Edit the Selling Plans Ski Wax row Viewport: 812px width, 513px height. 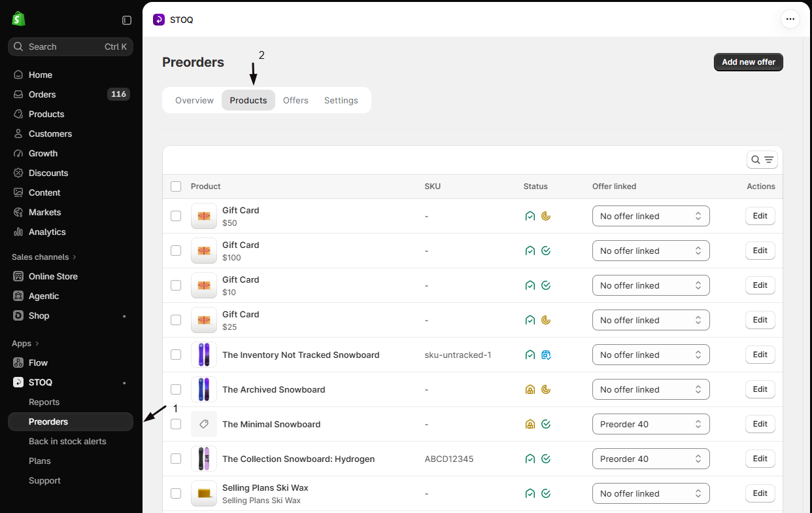[x=760, y=493]
